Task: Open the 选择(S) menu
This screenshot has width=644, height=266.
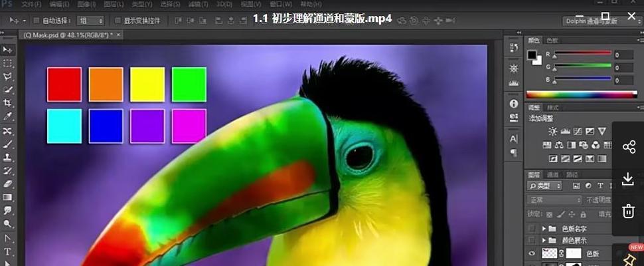Action: coord(170,4)
